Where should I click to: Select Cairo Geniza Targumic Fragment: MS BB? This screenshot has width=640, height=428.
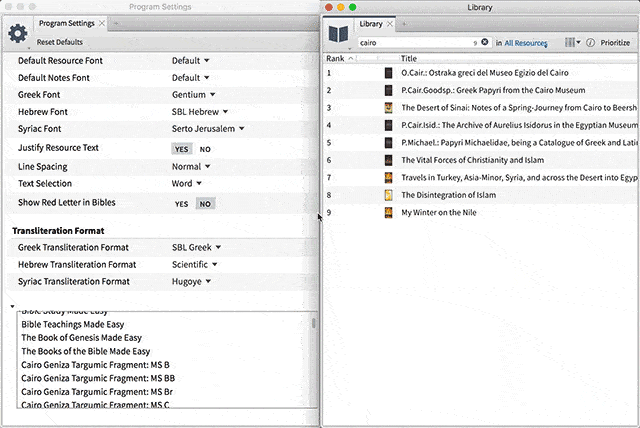[98, 378]
